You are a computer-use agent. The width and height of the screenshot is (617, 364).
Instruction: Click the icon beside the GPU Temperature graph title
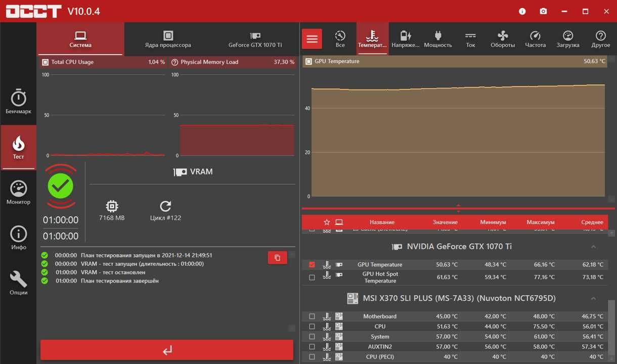[x=308, y=61]
